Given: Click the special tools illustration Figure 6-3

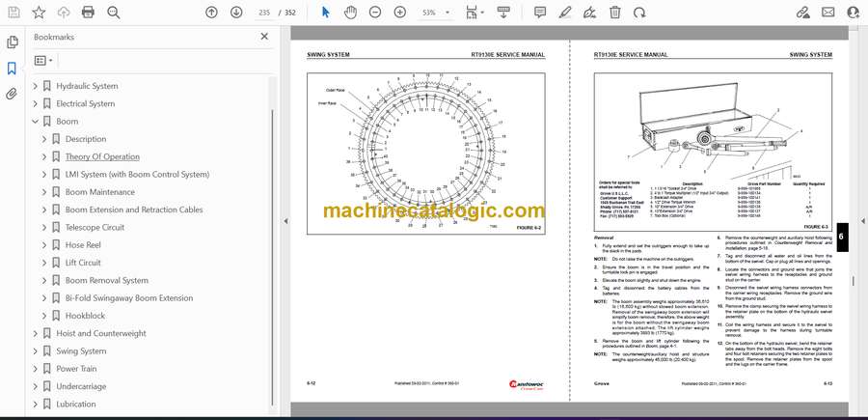Looking at the screenshot, I should coord(713,152).
